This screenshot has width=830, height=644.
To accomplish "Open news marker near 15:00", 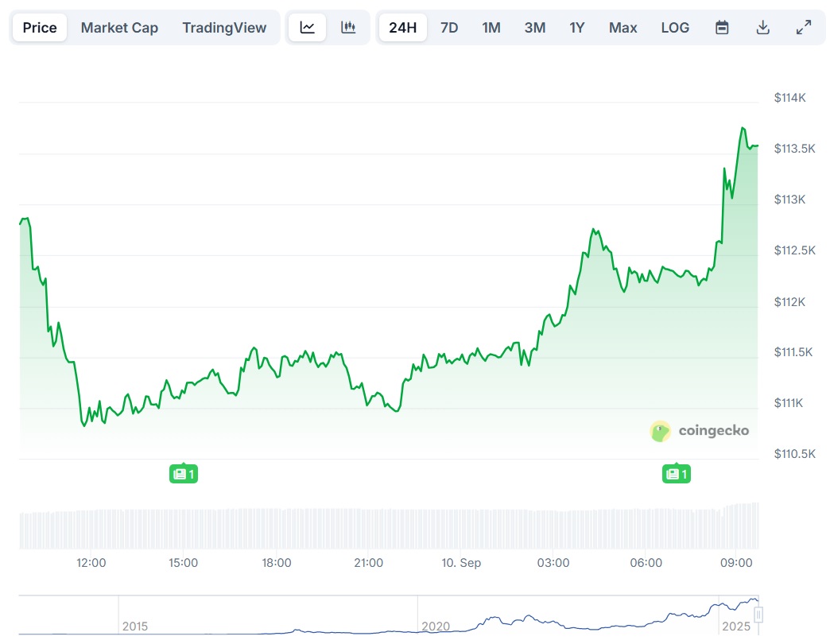I will (183, 475).
